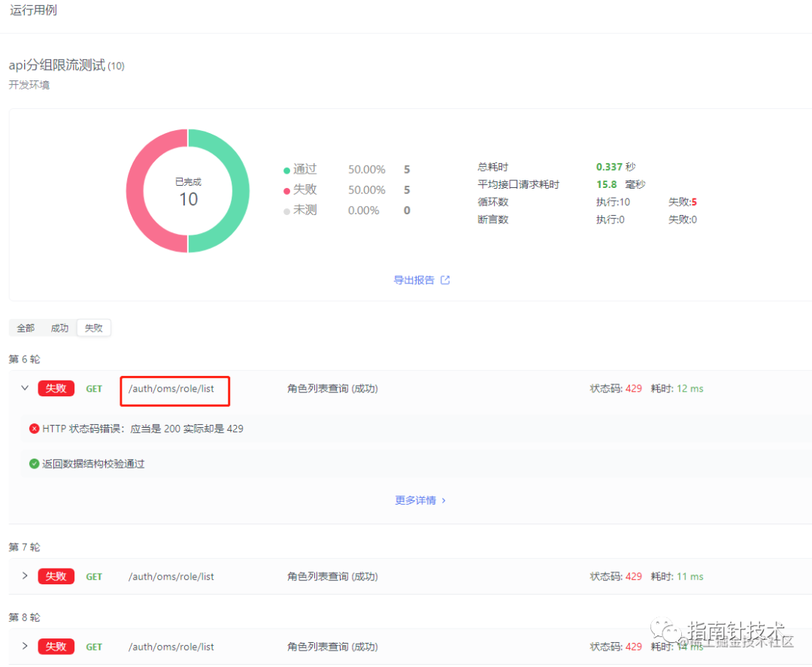Image resolution: width=812 pixels, height=667 pixels.
Task: Click the red HTTP status error icon
Action: click(x=34, y=429)
